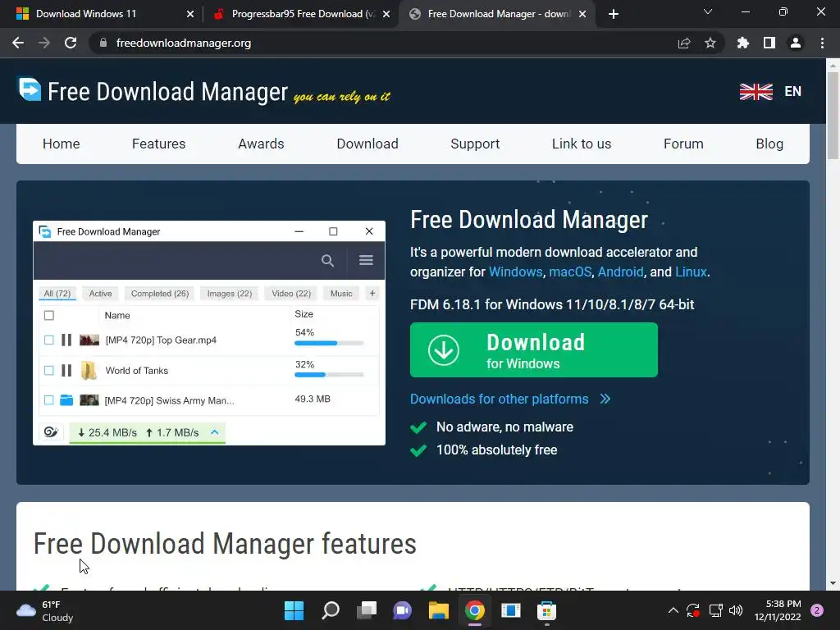Open the Windows Start menu
The height and width of the screenshot is (630, 840).
pyautogui.click(x=294, y=610)
